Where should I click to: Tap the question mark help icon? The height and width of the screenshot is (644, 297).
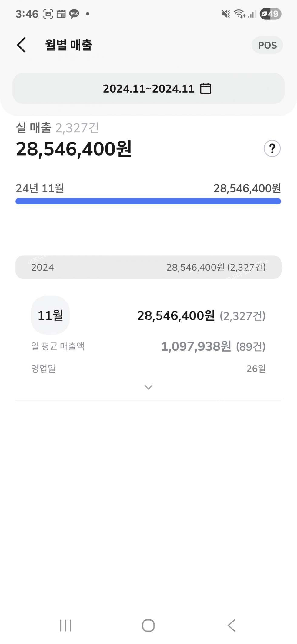(272, 149)
